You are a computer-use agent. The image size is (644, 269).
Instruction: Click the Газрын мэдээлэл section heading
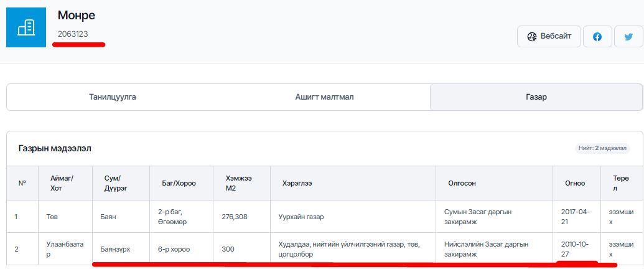(55, 149)
